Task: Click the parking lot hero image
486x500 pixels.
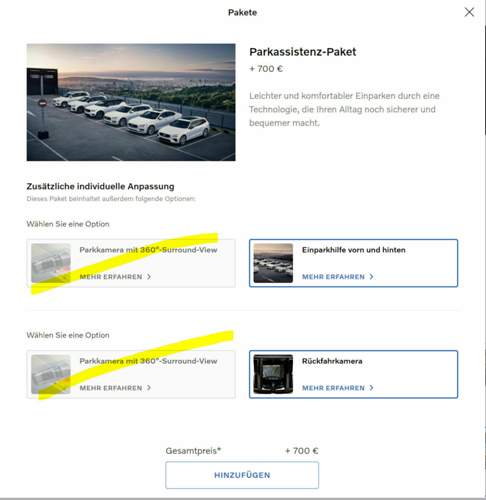Action: tap(131, 102)
